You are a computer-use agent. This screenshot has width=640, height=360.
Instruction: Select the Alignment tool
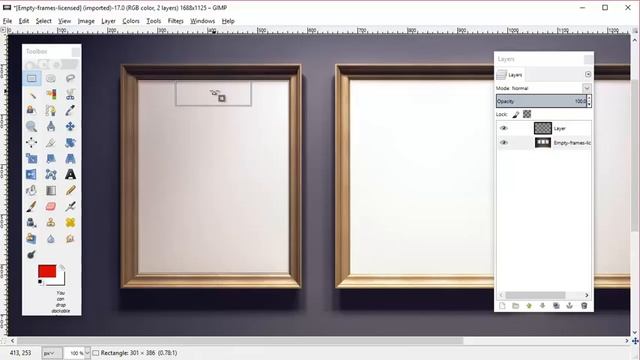click(x=31, y=142)
